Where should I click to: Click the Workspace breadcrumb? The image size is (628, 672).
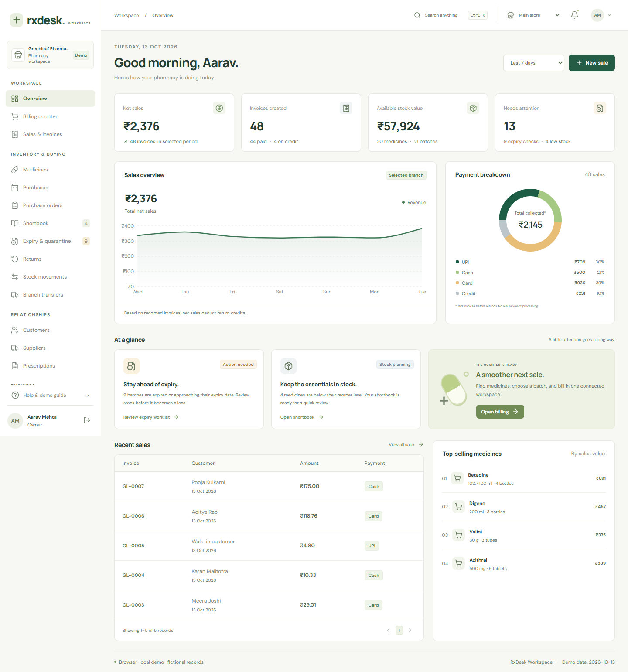point(126,15)
